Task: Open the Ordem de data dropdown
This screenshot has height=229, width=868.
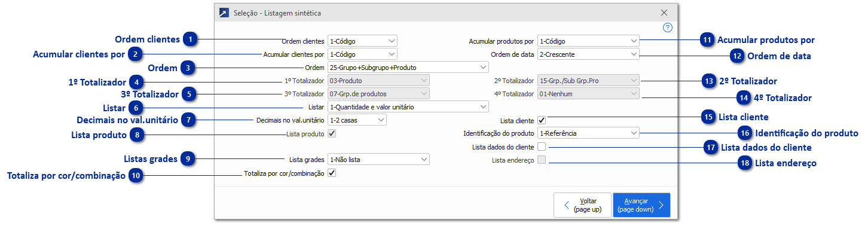Action: pos(588,54)
